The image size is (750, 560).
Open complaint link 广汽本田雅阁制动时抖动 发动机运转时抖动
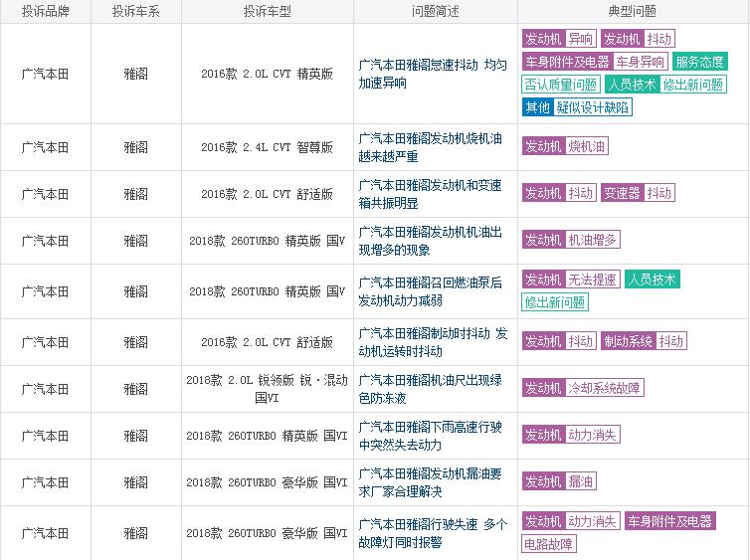[433, 342]
